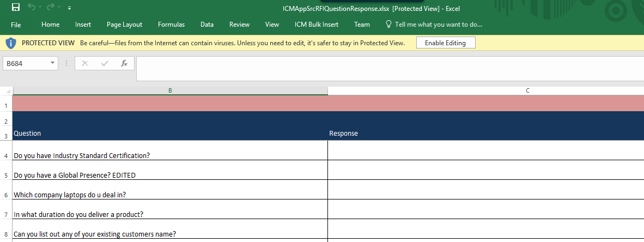This screenshot has height=242, width=644.
Task: Open the Formulas ribbon tab
Action: click(x=171, y=25)
